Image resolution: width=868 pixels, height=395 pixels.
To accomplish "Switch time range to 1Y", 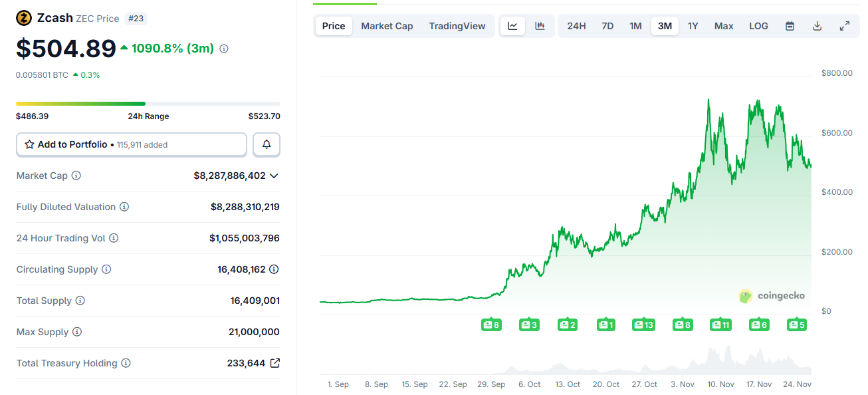I will pyautogui.click(x=693, y=25).
